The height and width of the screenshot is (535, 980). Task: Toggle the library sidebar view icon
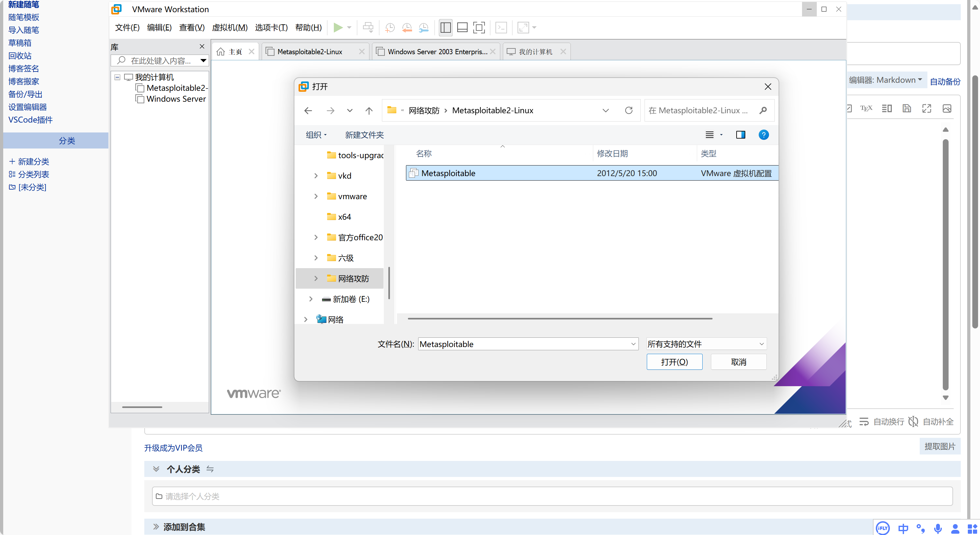[445, 27]
